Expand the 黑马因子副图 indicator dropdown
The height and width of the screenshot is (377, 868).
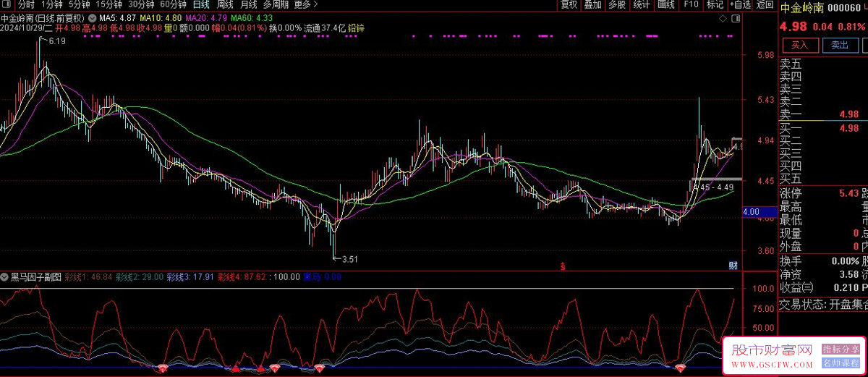pos(5,277)
